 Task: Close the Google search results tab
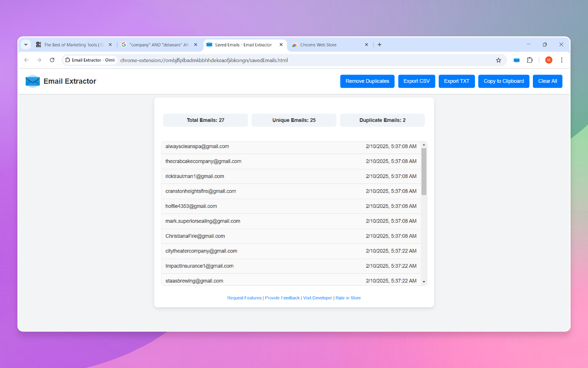[x=196, y=45]
